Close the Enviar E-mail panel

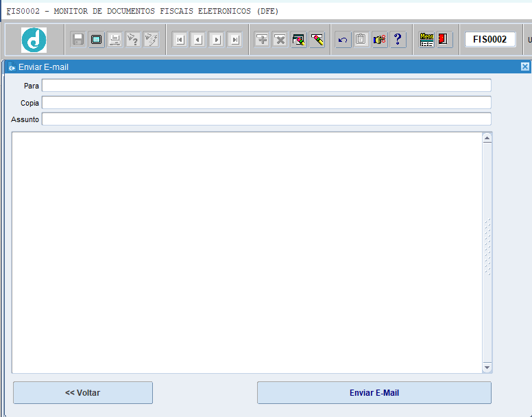524,67
